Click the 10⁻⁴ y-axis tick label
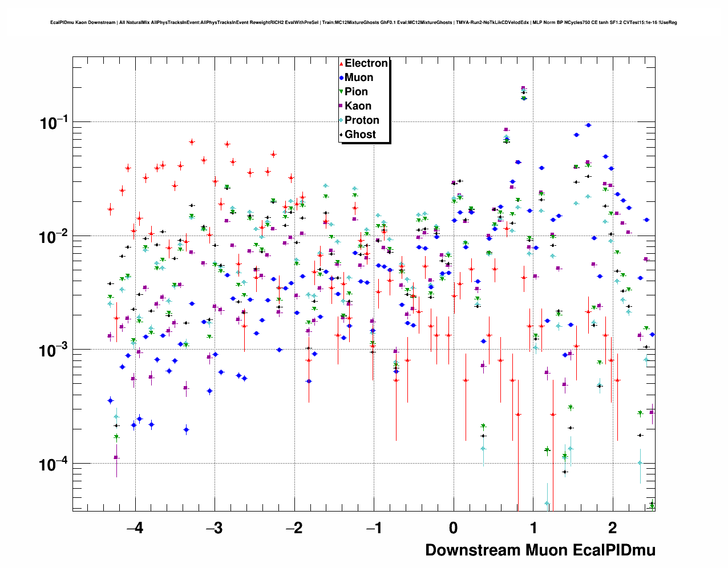 click(x=53, y=464)
